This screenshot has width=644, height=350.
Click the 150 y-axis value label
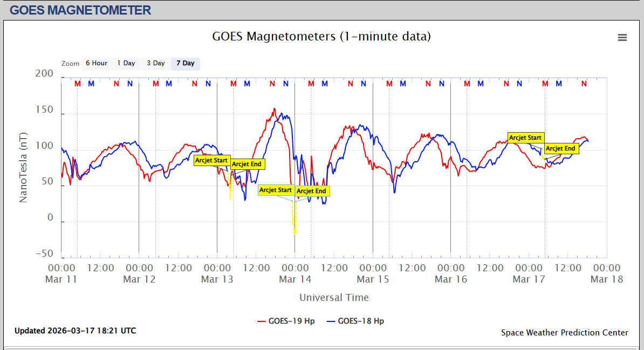pos(44,109)
